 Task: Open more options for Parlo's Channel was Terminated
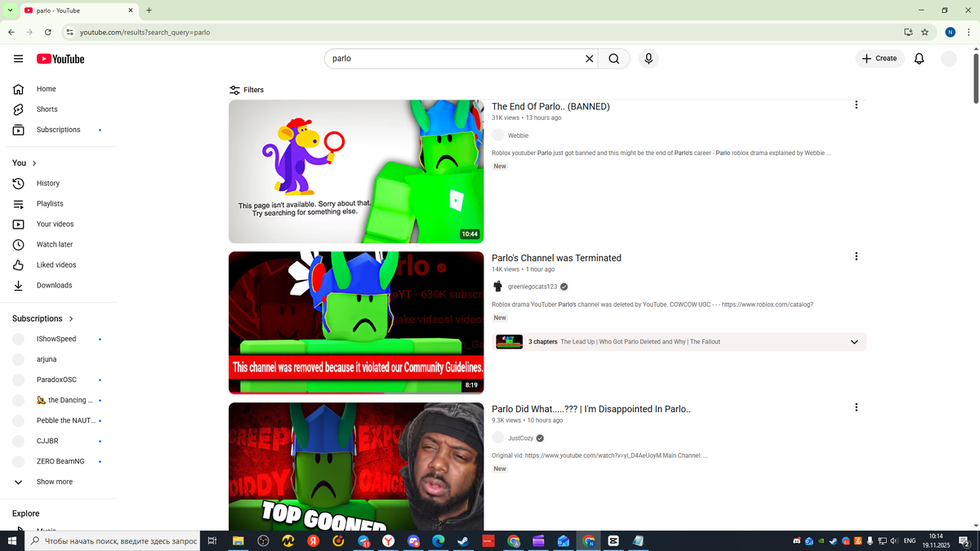point(856,256)
